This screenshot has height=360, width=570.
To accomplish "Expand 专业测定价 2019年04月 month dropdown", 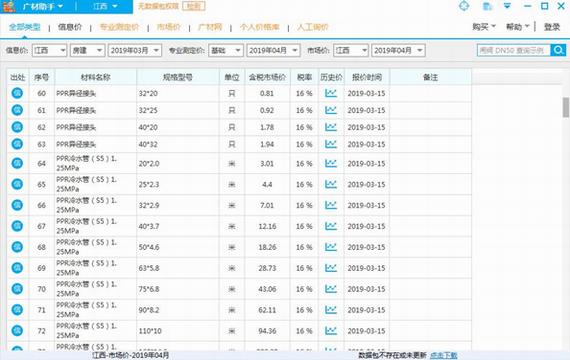I will coord(273,51).
